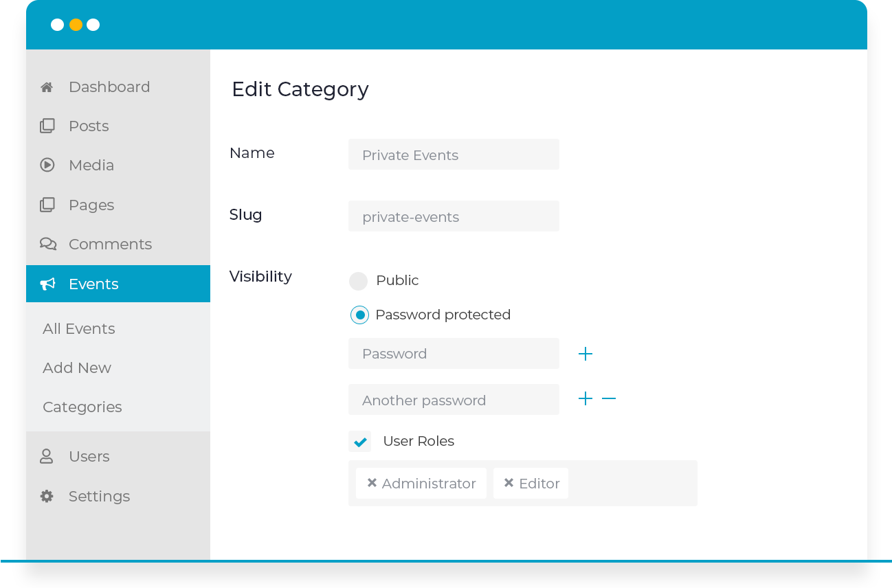Select the Posts icon in sidebar

click(x=46, y=126)
